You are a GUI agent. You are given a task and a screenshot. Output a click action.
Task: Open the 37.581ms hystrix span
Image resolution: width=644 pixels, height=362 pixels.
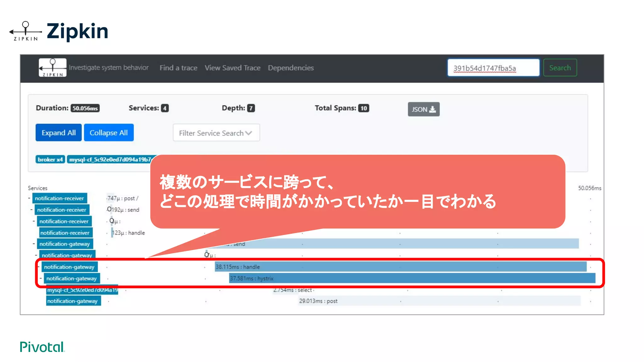pyautogui.click(x=412, y=278)
